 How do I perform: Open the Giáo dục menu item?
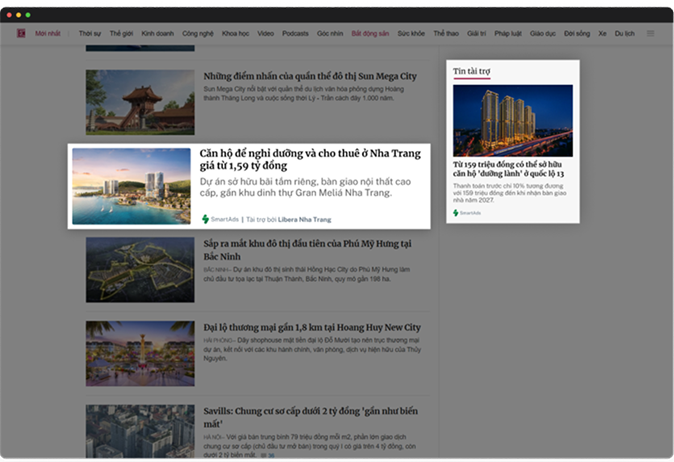(x=543, y=34)
